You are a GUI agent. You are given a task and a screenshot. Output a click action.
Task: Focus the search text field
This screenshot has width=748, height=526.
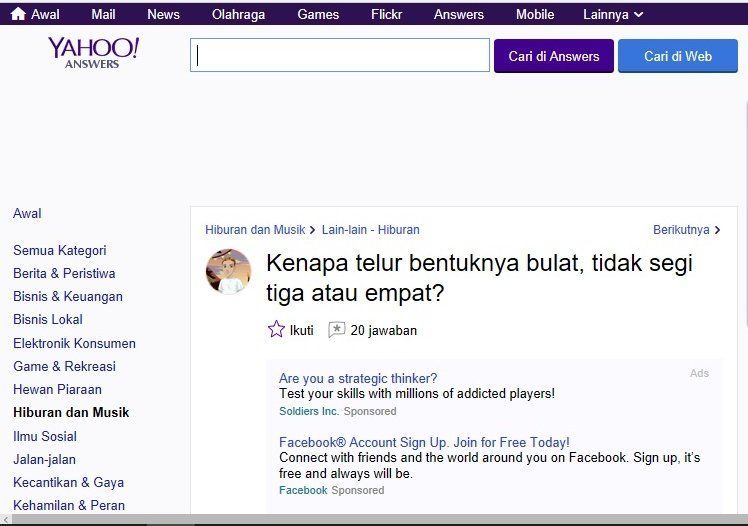[340, 55]
